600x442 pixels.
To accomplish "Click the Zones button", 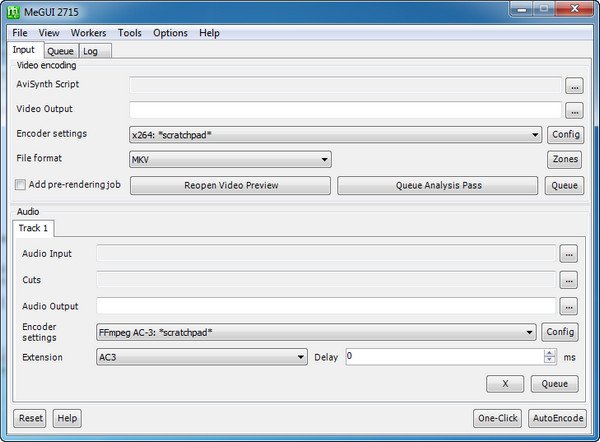I will [565, 159].
